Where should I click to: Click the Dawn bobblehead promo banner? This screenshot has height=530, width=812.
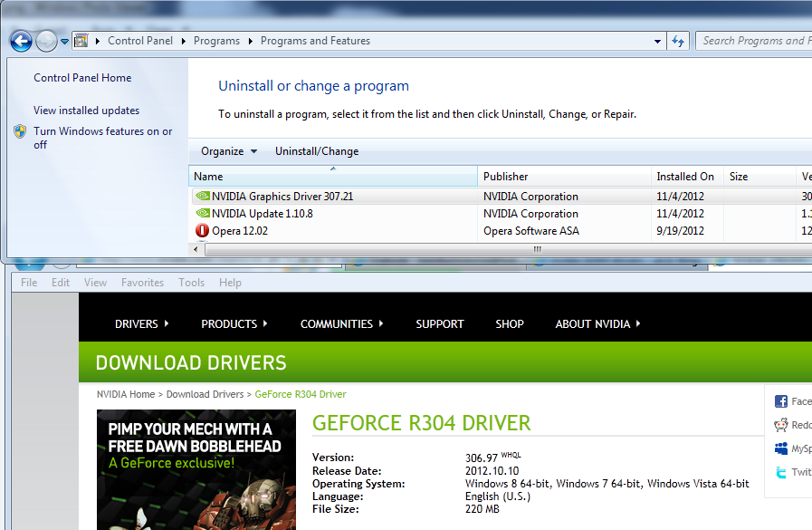(x=196, y=469)
